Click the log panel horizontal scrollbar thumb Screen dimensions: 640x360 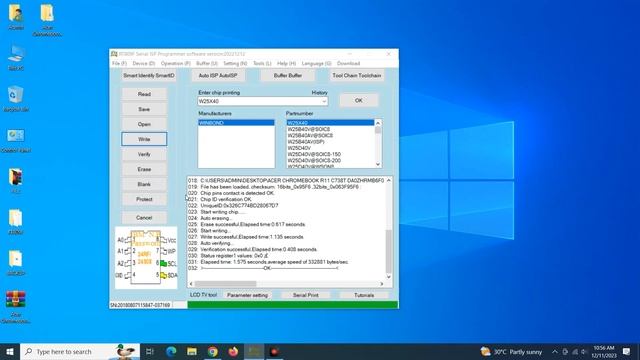point(226,284)
